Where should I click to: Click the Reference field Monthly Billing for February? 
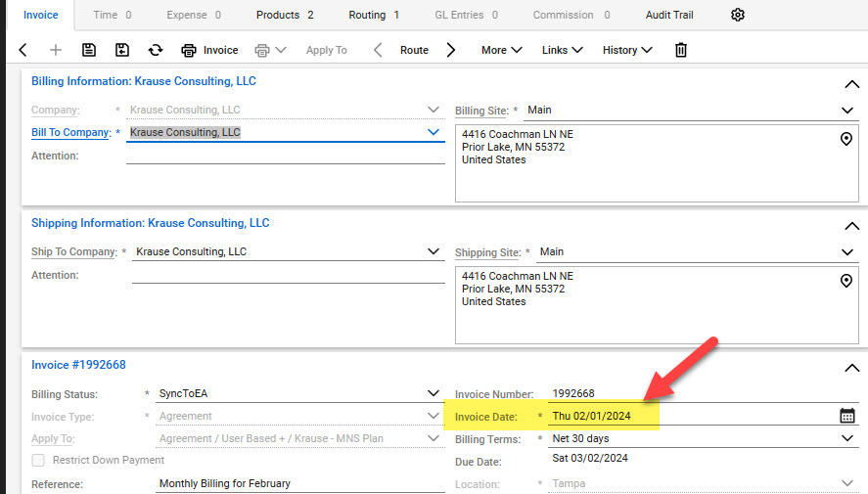pyautogui.click(x=300, y=483)
